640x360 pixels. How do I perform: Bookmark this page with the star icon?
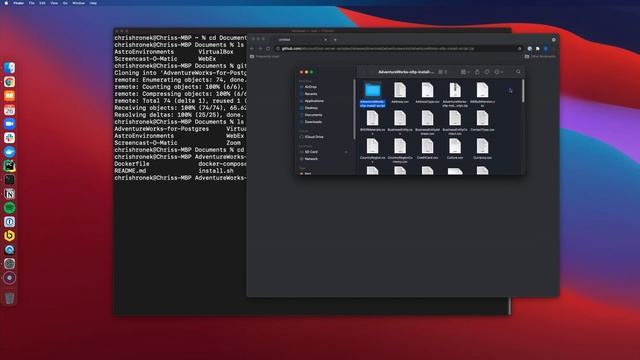(x=519, y=49)
